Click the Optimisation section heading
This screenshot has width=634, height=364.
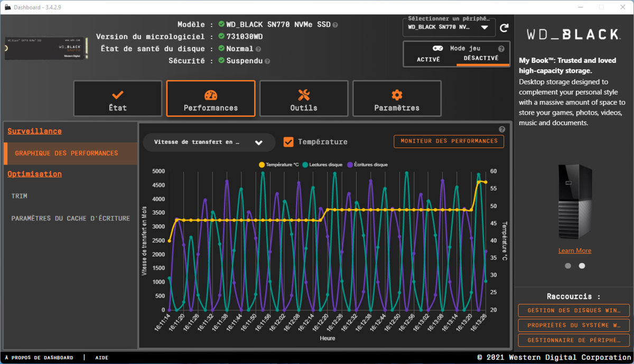[34, 174]
